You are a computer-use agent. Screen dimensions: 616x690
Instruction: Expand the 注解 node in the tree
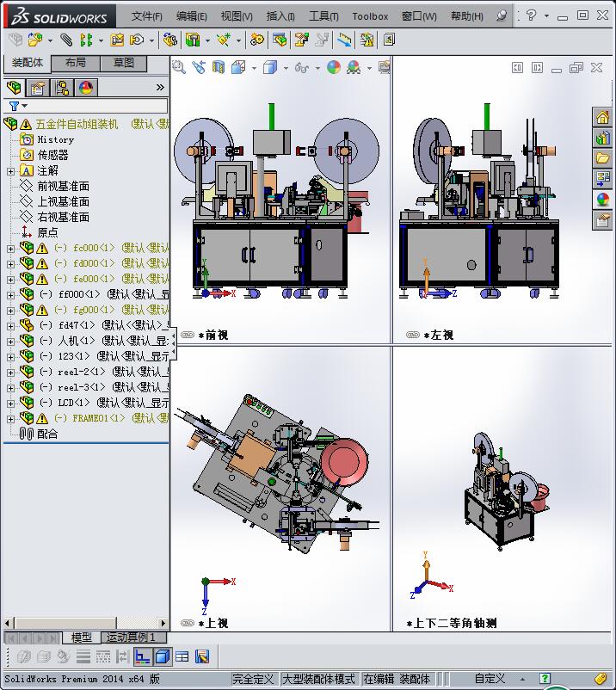click(10, 171)
